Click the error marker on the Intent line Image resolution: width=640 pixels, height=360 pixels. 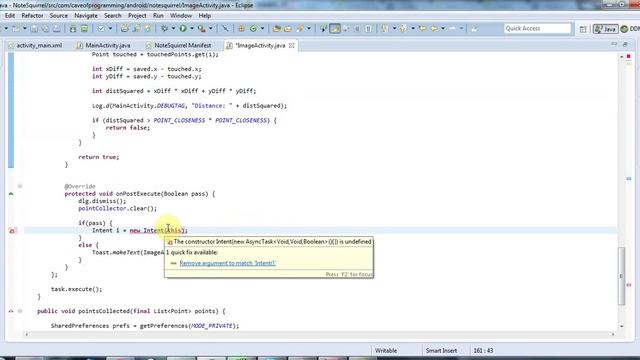point(11,231)
